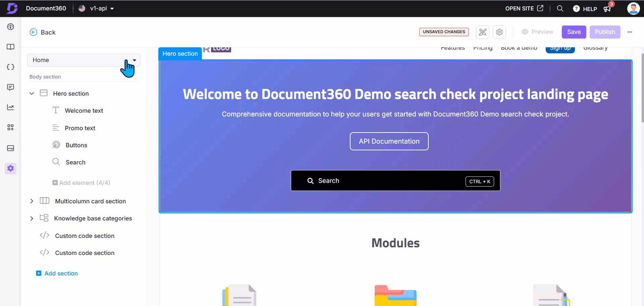The height and width of the screenshot is (306, 644).
Task: Select the Promo text element
Action: click(80, 128)
